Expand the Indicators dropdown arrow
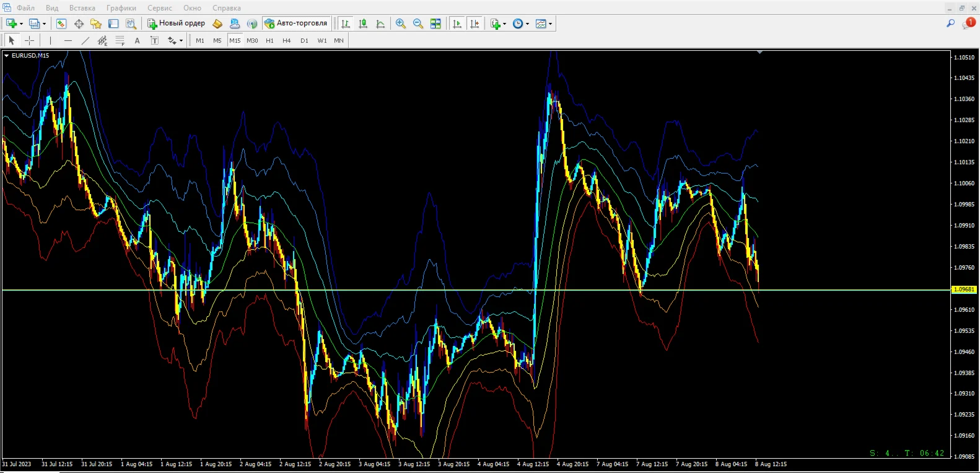This screenshot has height=473, width=980. [x=505, y=24]
